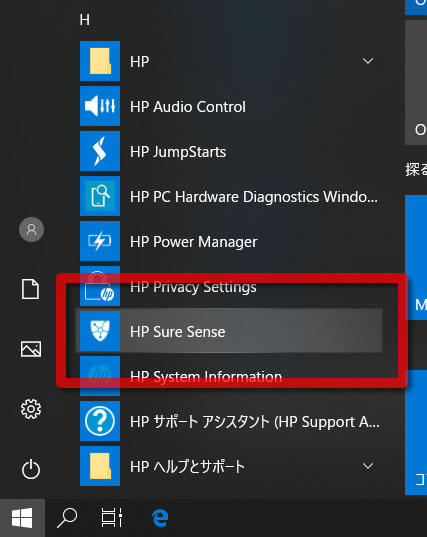Screen dimensions: 427x537
Task: Open taskbar search magnifier
Action: [67, 518]
